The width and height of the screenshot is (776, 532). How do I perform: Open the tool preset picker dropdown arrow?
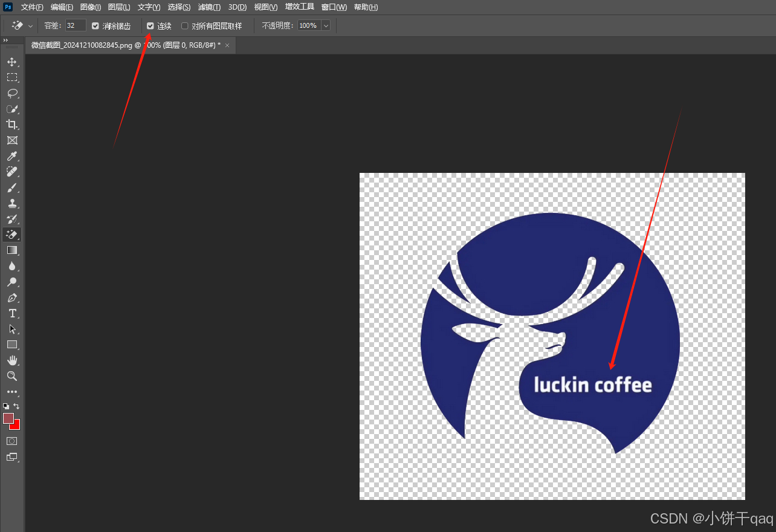pos(31,26)
